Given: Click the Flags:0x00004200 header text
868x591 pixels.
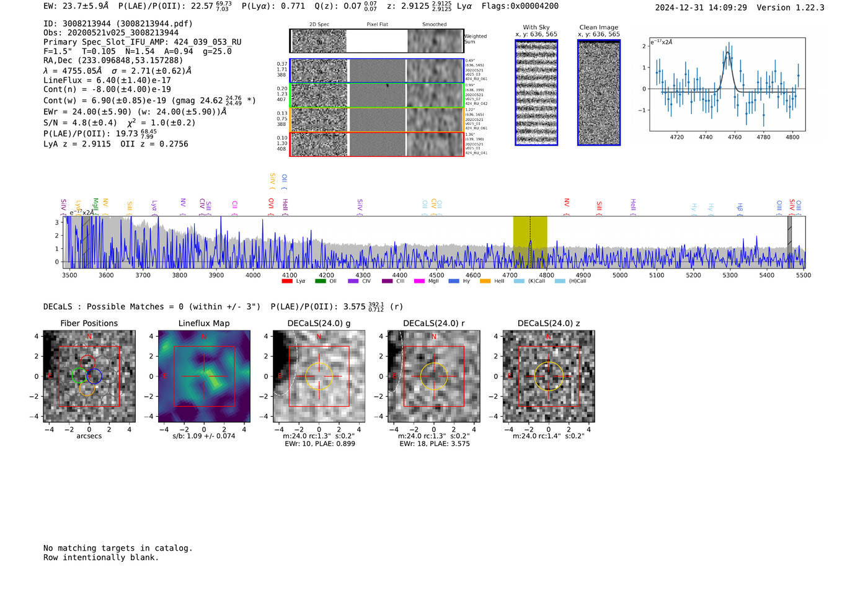Looking at the screenshot, I should 520,6.
